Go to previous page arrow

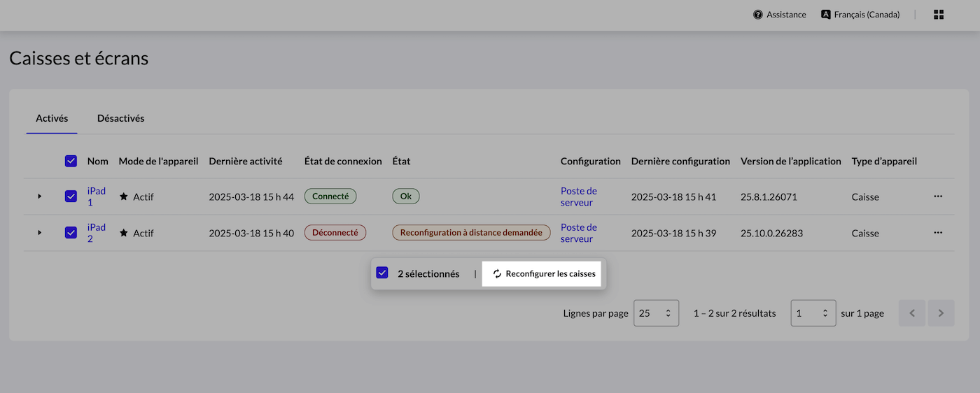pyautogui.click(x=912, y=313)
